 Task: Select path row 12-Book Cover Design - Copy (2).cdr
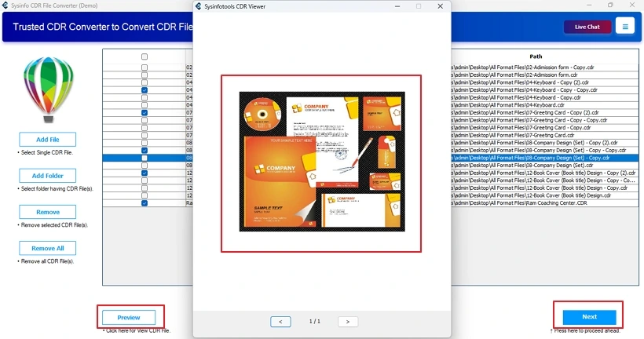[544, 173]
